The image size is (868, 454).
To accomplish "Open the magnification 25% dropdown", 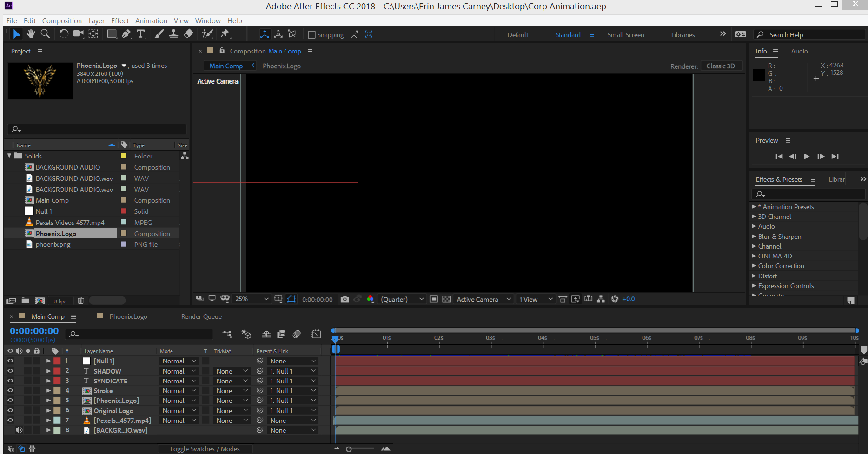I will (252, 299).
